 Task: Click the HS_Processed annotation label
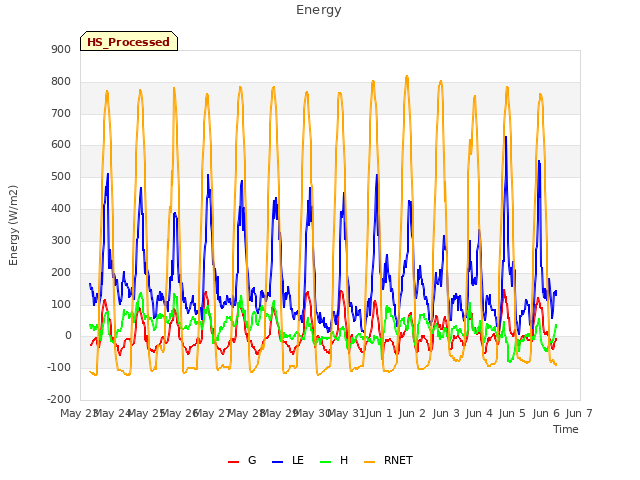coord(129,42)
